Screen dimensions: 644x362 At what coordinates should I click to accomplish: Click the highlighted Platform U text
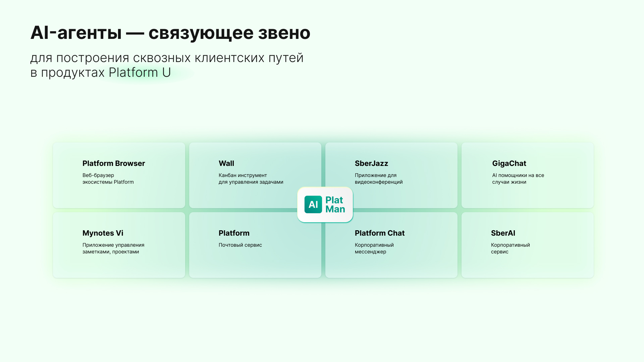140,72
